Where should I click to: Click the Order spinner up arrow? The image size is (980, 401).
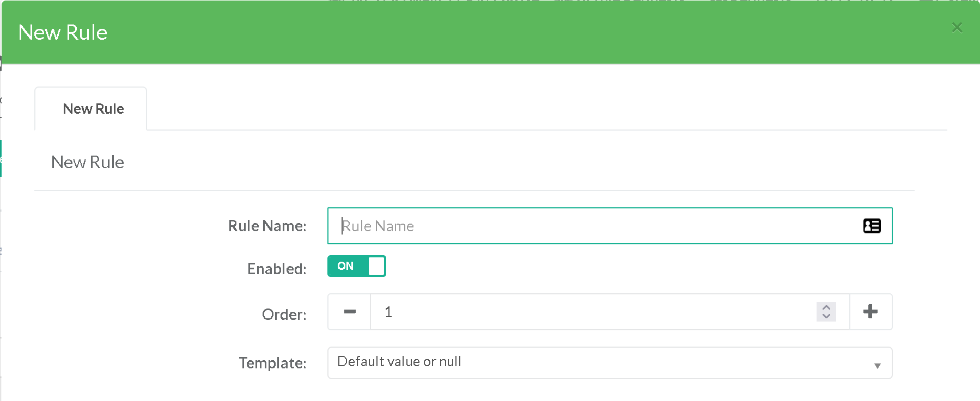826,307
